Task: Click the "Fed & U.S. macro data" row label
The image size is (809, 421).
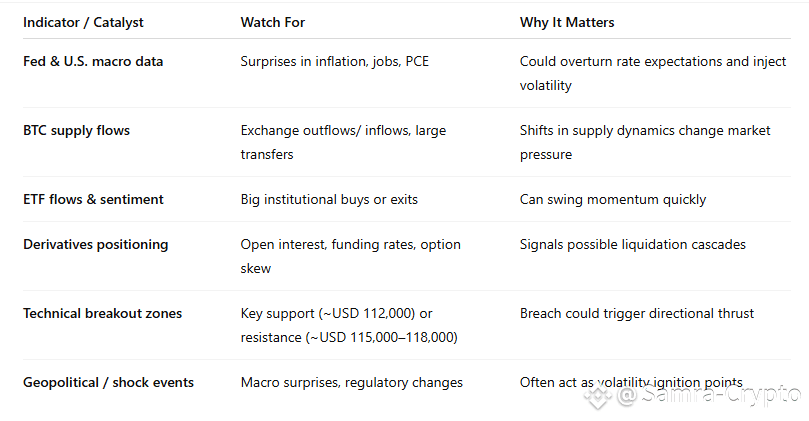Action: pos(93,61)
